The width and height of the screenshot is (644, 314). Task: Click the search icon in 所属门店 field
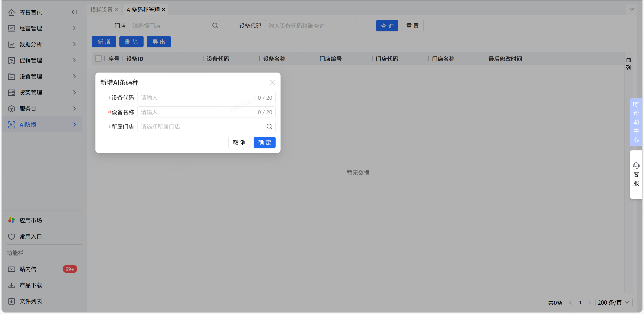click(269, 127)
